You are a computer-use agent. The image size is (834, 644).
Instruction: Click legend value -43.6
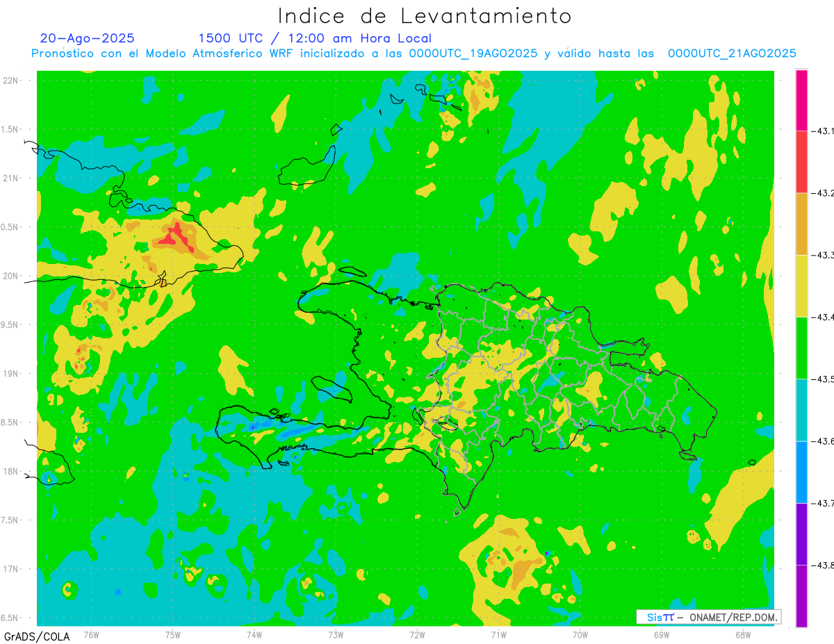click(x=821, y=441)
